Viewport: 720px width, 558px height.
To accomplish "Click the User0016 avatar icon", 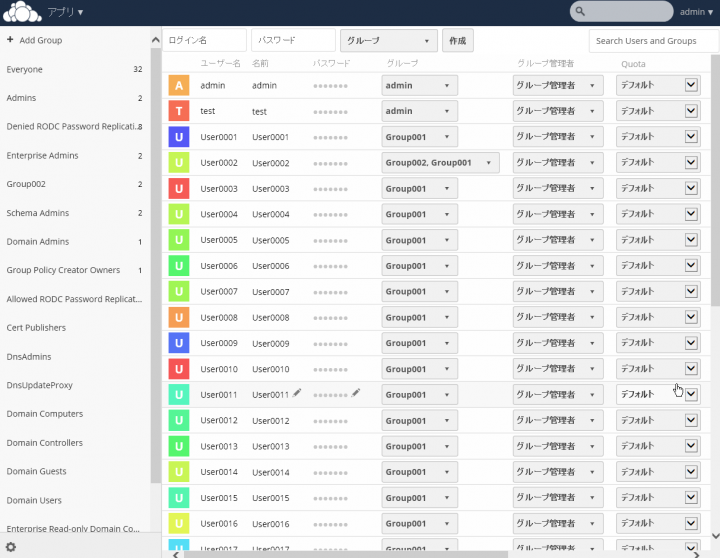I will (x=179, y=524).
